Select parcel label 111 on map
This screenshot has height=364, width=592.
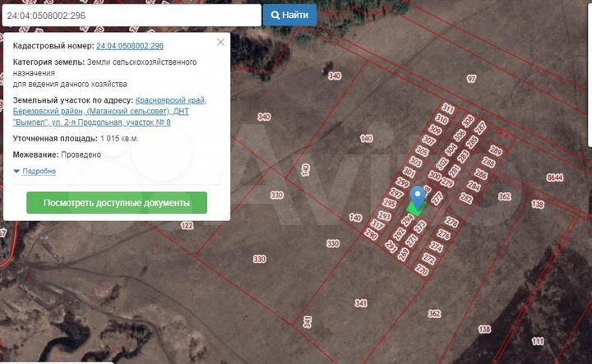[x=538, y=341]
